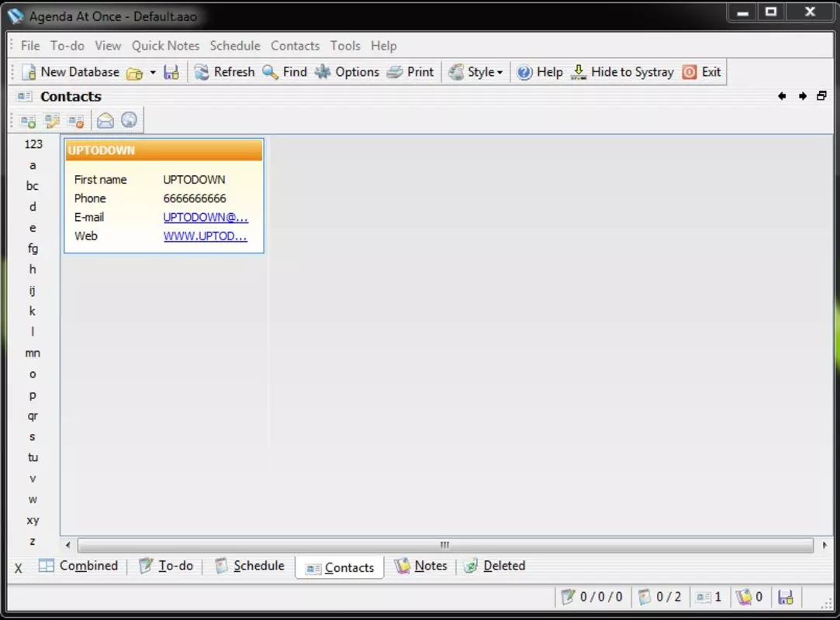Screen dimensions: 840x620
Task: Filter contacts by letter d
Action: click(33, 207)
